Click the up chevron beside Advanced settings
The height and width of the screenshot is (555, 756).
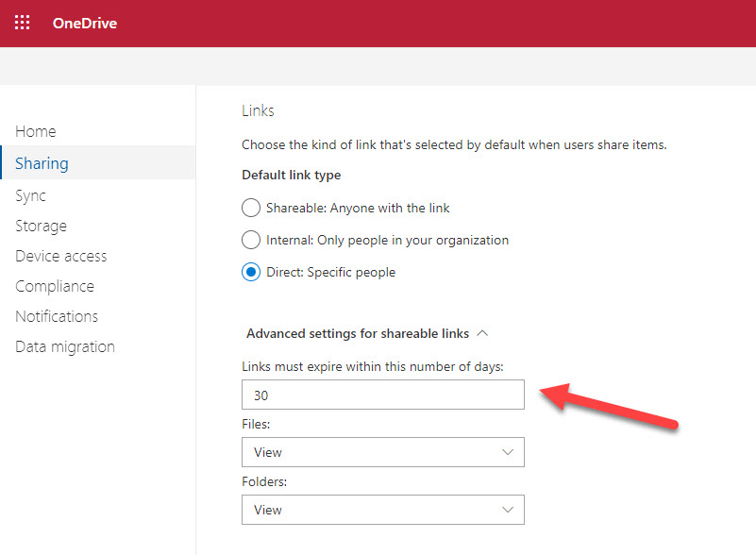(482, 333)
